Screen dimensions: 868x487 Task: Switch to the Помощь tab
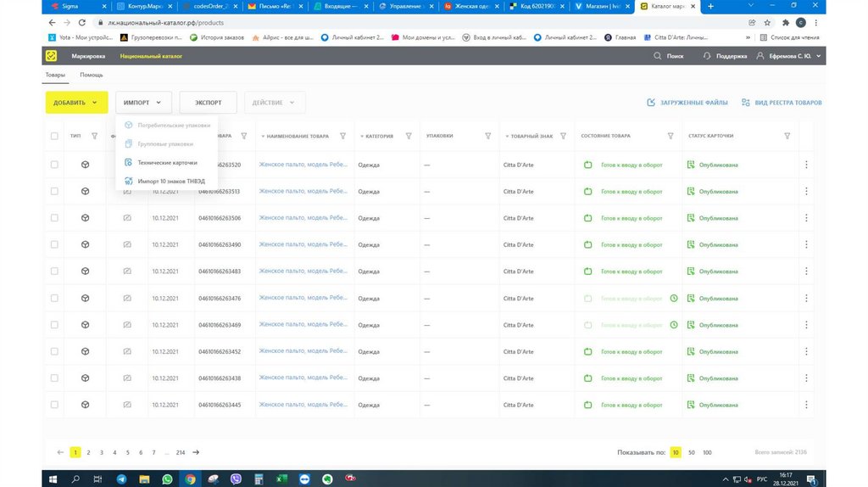pyautogui.click(x=92, y=75)
